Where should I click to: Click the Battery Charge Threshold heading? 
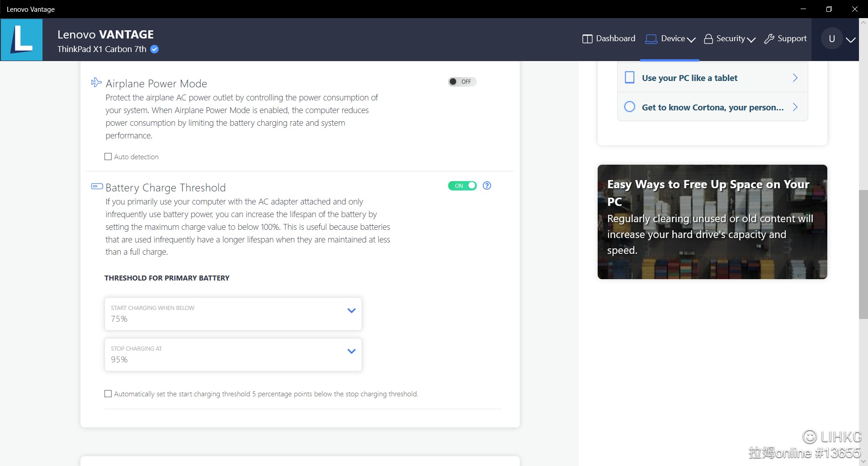point(165,188)
